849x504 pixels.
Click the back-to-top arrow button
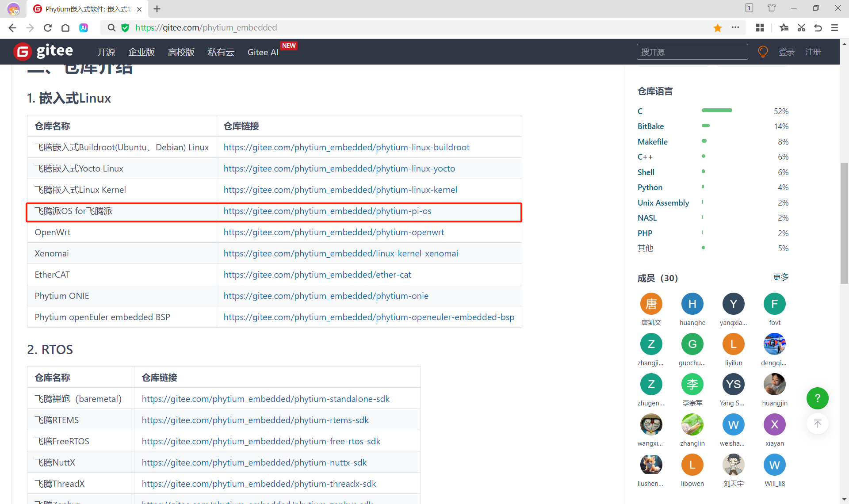[817, 424]
